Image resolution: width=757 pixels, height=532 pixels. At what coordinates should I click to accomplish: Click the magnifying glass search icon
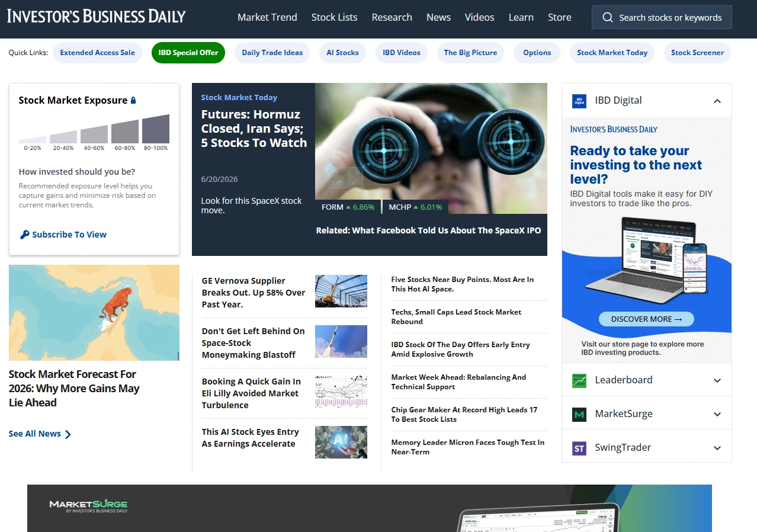[x=608, y=18]
